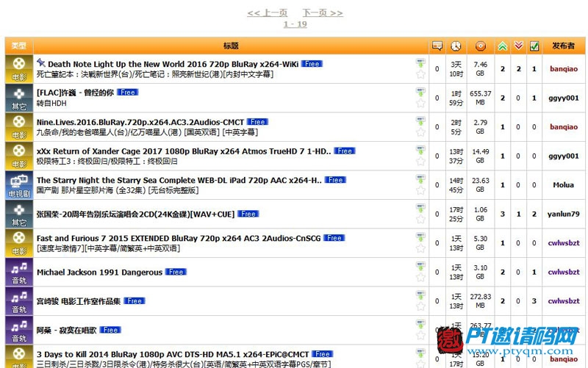Sort by the 发布者 column header
Image resolution: width=588 pixels, height=368 pixels.
563,46
